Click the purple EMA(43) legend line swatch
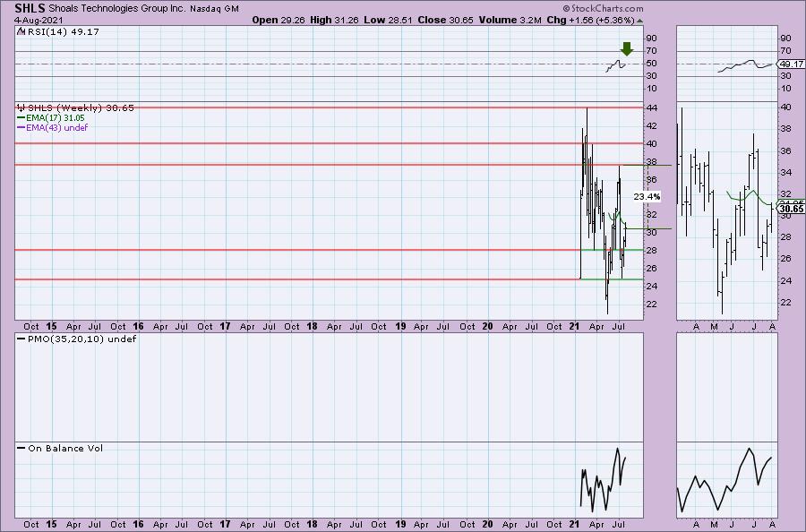806x532 pixels. tap(21, 127)
